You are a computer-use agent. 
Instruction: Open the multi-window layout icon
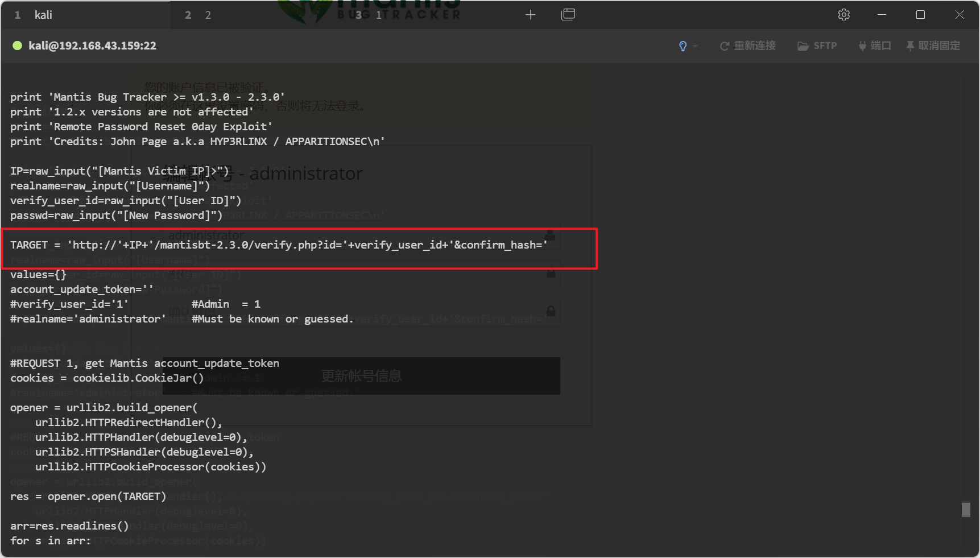click(568, 15)
